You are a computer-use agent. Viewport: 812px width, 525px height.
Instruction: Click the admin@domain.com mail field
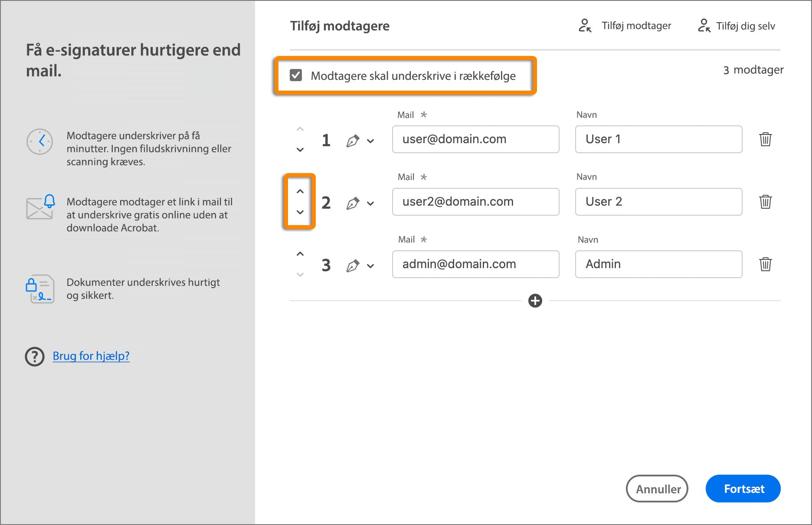coord(475,264)
